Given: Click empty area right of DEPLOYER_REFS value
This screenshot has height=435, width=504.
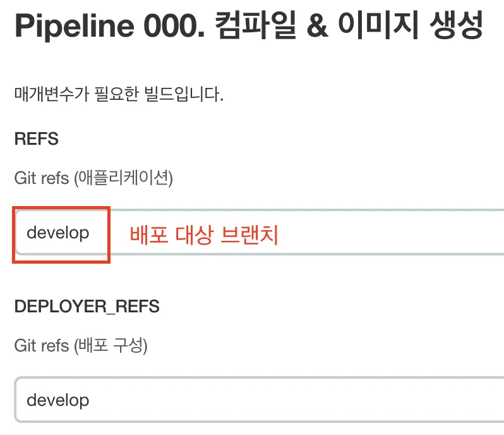Looking at the screenshot, I should (x=316, y=400).
